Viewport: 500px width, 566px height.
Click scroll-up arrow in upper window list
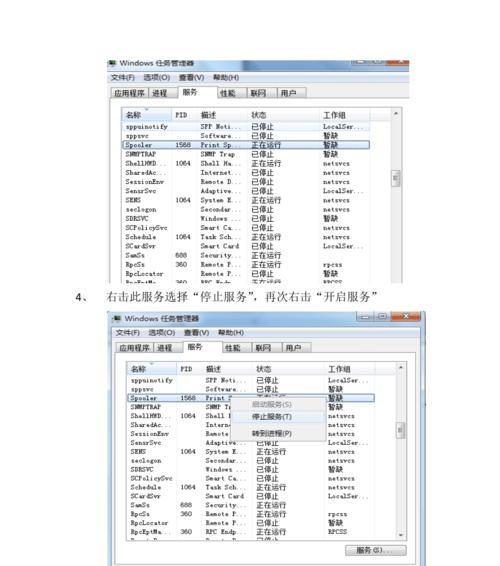click(396, 114)
